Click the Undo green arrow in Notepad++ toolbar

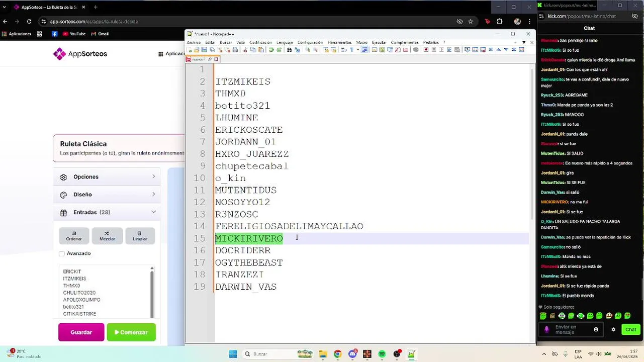(x=271, y=50)
